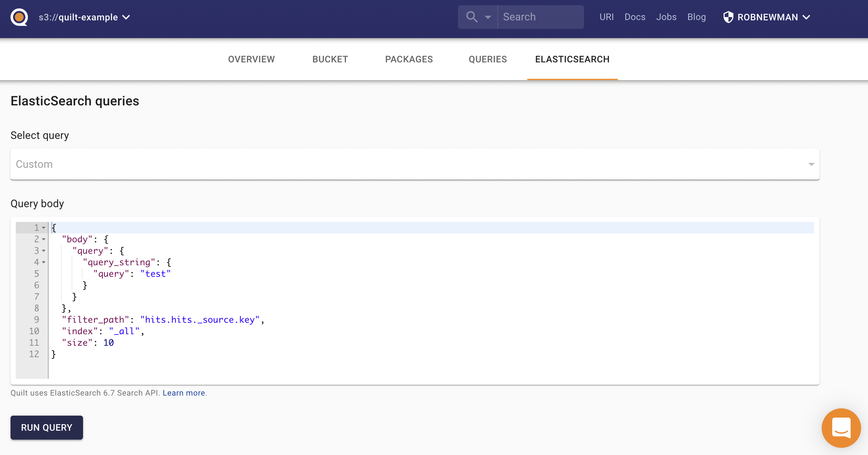Click the admin shield icon

click(x=728, y=17)
